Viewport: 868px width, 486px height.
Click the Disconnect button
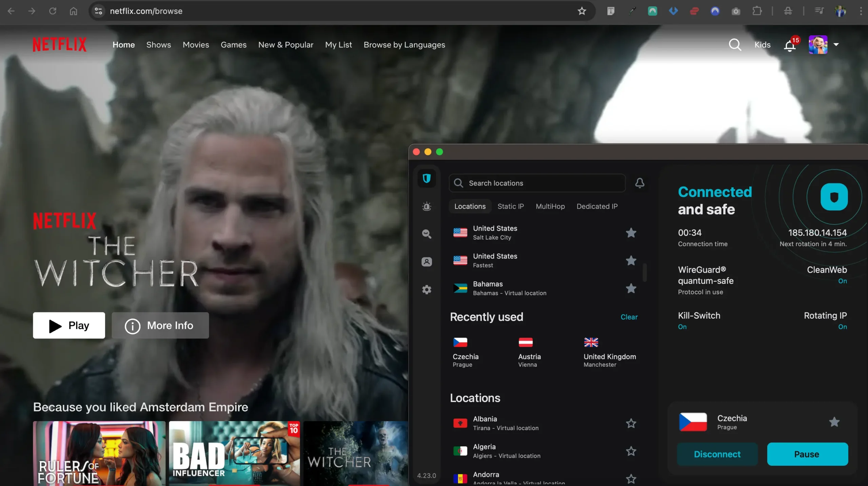coord(716,454)
